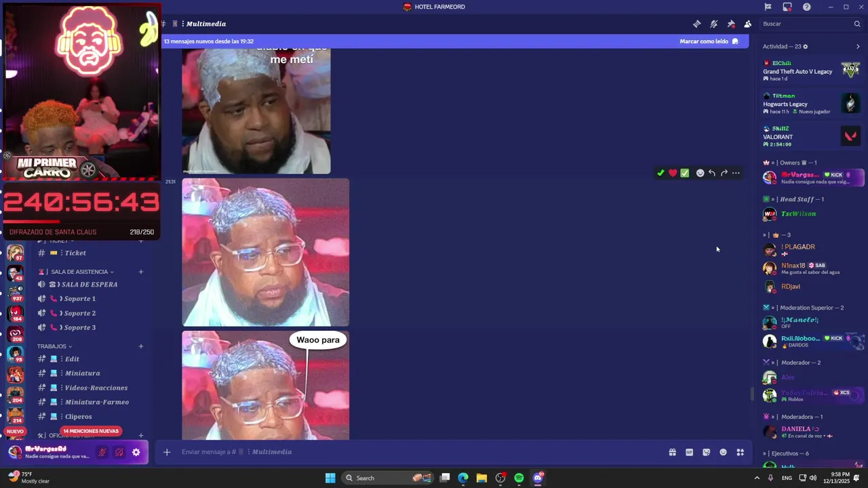The image size is (868, 488).
Task: Open the GIF picker
Action: click(x=689, y=452)
